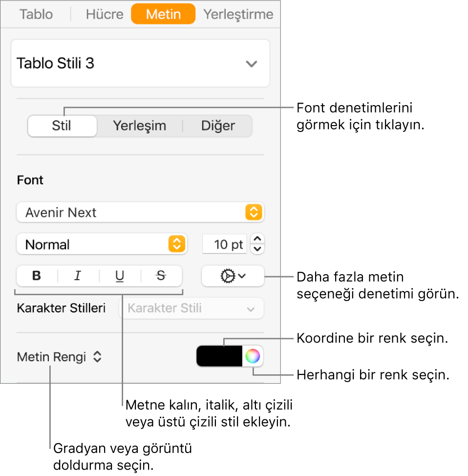Open the Yerleştirme tab

238,14
